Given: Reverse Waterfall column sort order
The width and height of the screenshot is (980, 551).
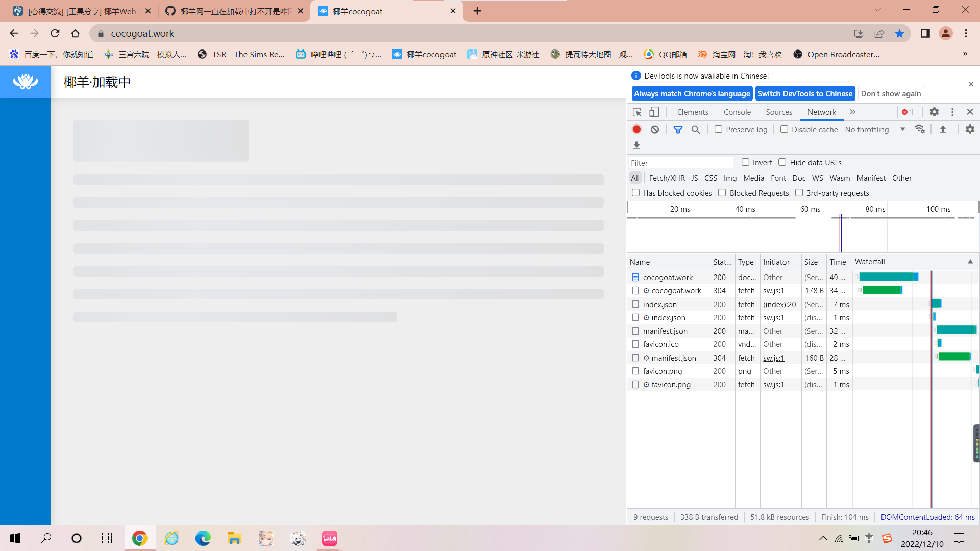Looking at the screenshot, I should (x=970, y=261).
